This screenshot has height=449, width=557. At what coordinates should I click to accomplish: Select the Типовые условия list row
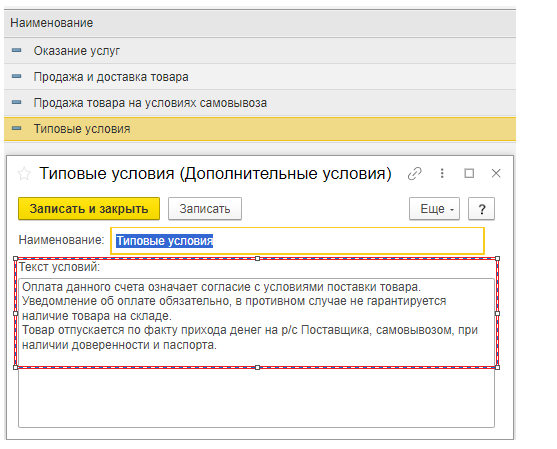260,129
